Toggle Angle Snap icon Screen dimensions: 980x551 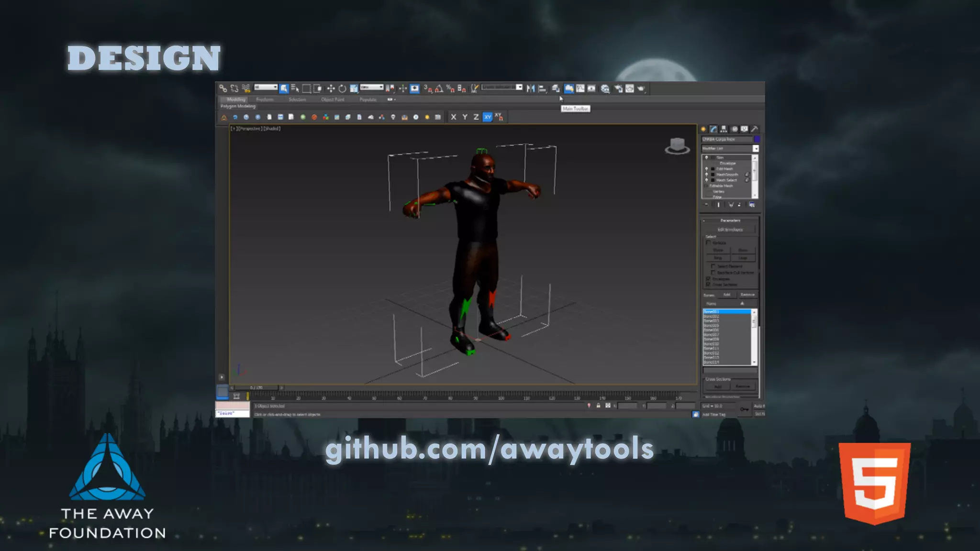[439, 88]
